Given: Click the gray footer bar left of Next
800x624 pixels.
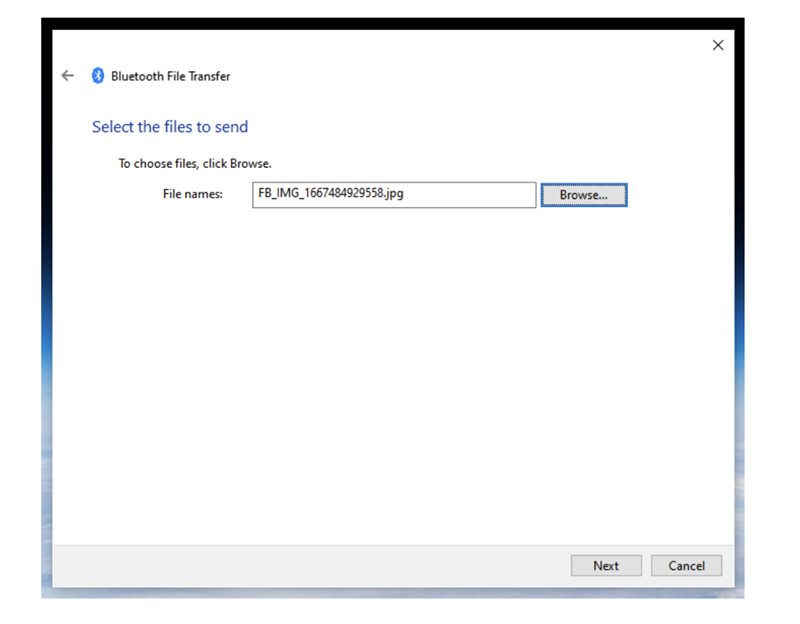Looking at the screenshot, I should point(300,566).
